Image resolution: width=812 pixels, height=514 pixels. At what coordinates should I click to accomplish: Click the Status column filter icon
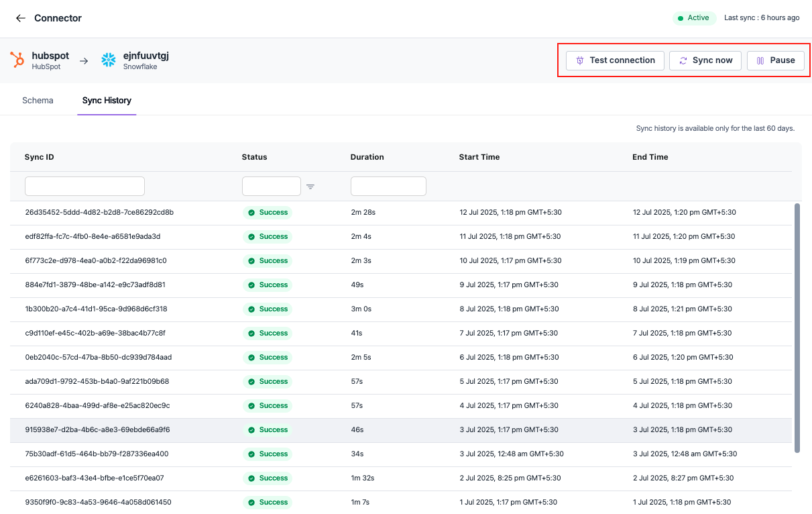[x=310, y=187]
